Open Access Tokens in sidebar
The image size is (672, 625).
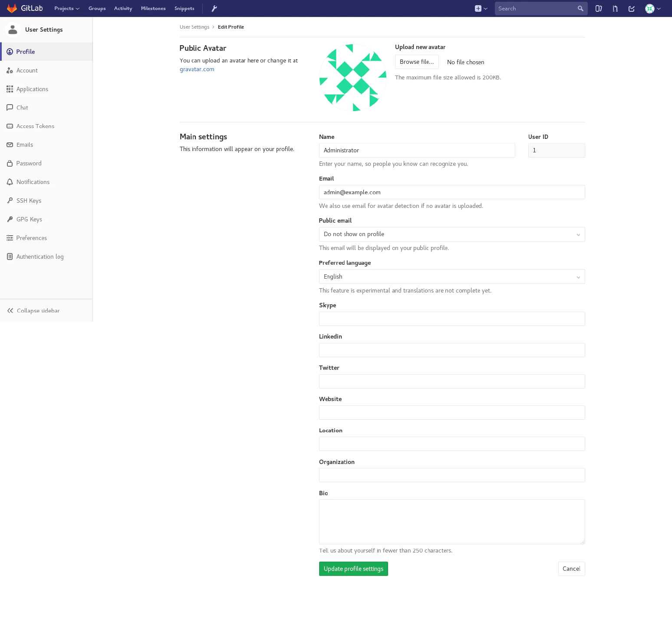point(35,126)
